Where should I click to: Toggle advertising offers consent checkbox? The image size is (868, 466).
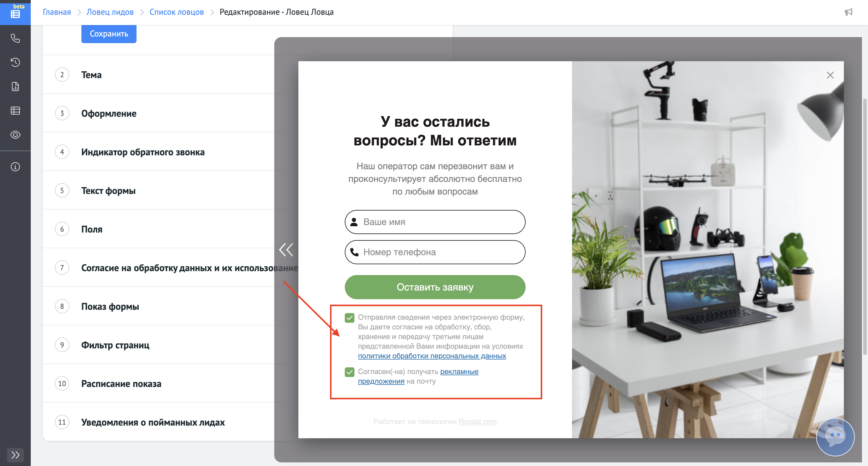[x=349, y=372]
